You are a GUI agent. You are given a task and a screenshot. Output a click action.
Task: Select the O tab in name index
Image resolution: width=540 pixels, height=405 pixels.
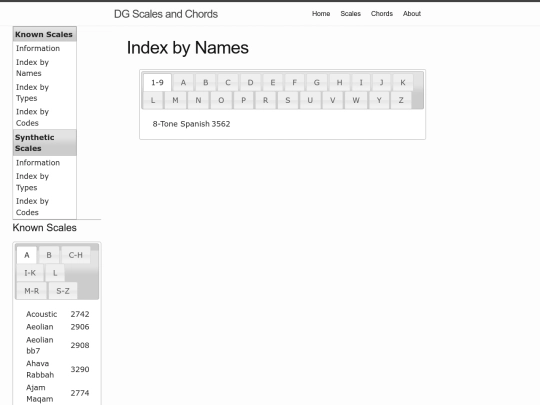221,100
